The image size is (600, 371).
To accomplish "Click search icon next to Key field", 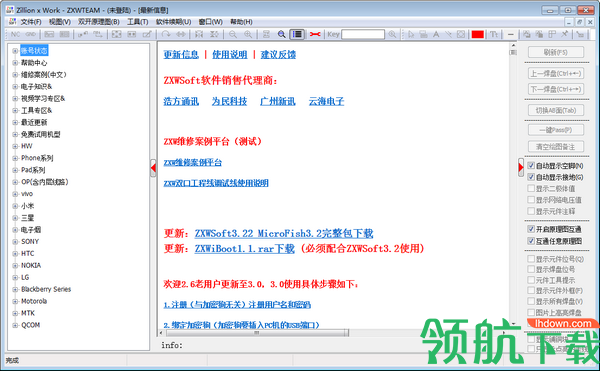I will point(392,34).
